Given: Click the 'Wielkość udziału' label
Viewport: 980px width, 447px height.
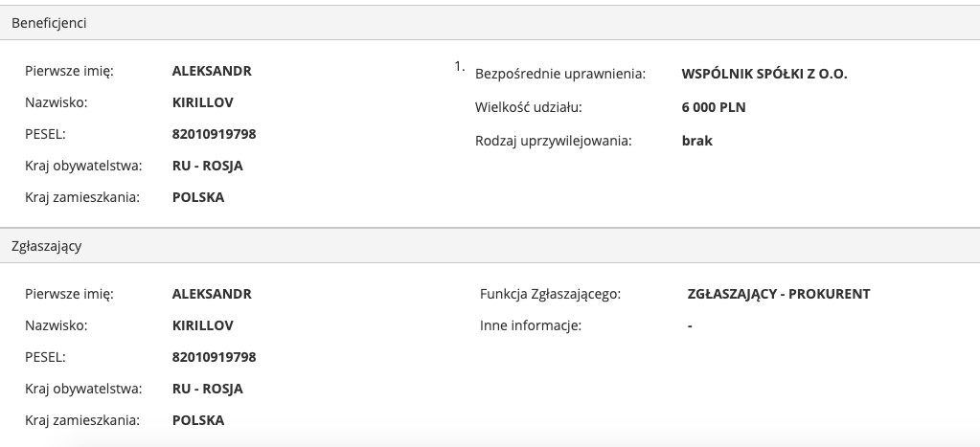Looking at the screenshot, I should pos(529,107).
